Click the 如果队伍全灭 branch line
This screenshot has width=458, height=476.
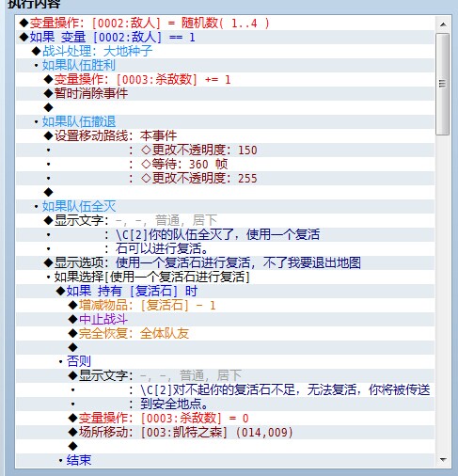click(225, 207)
